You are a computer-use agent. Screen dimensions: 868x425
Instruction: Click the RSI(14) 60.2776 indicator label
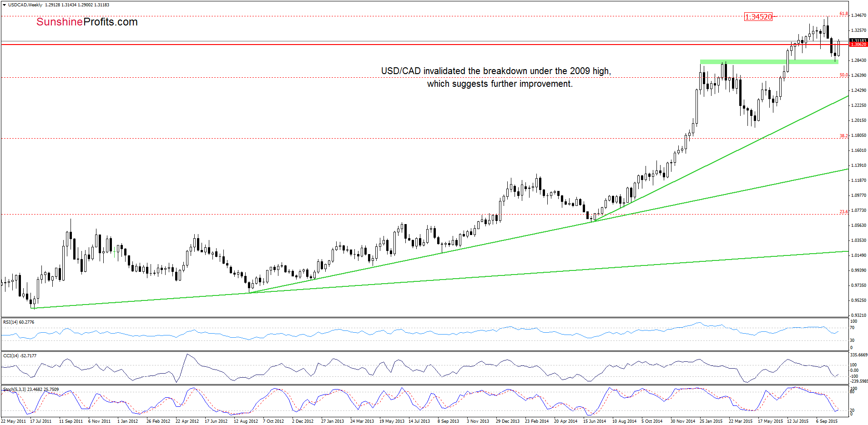tap(19, 322)
